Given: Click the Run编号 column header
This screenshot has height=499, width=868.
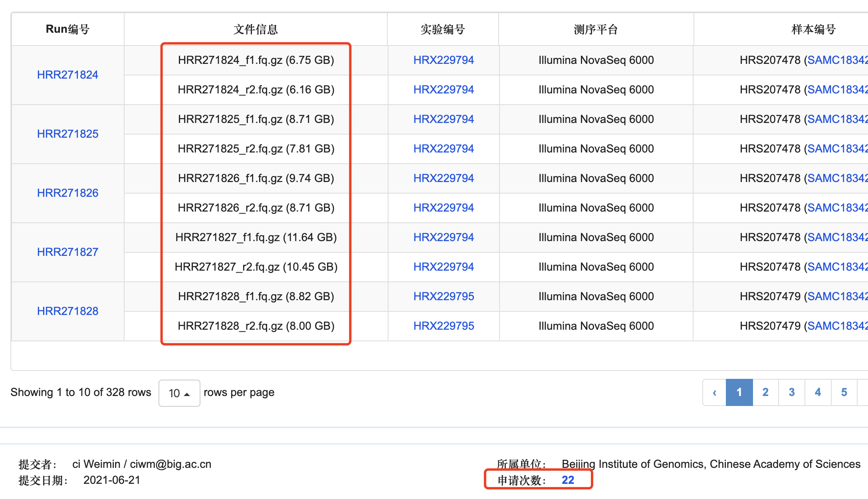Looking at the screenshot, I should 67,29.
